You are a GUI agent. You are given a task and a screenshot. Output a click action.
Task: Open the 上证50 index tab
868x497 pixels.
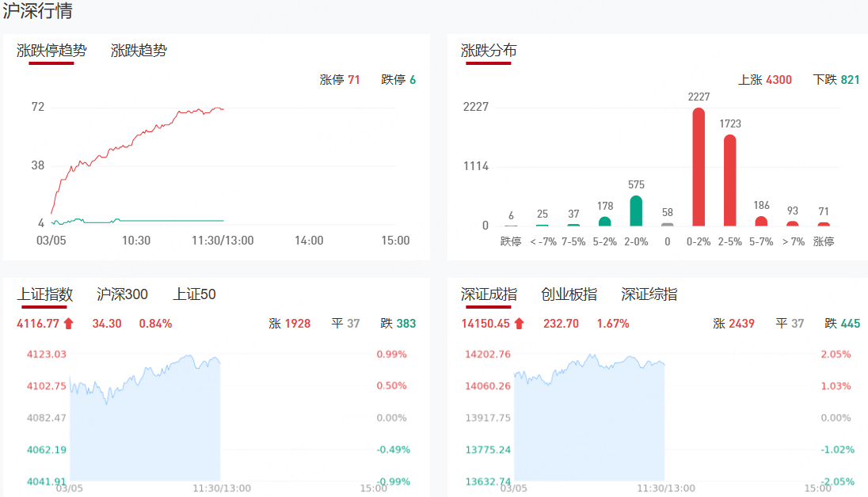tap(194, 294)
